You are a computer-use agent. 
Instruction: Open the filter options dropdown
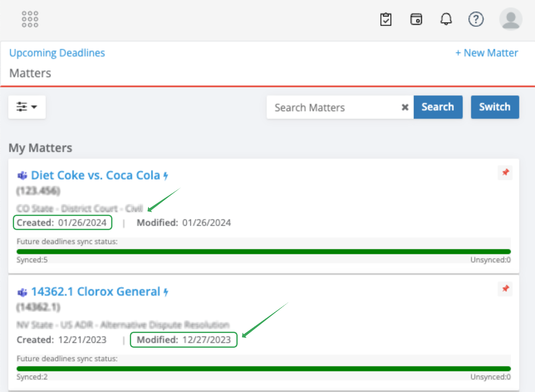click(x=27, y=107)
